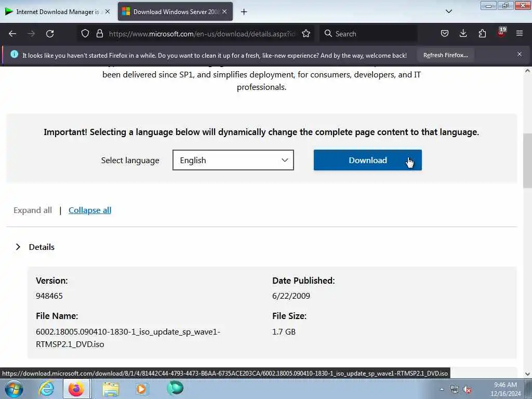View site security padlock info
Image resolution: width=532 pixels, height=399 pixels.
coord(99,34)
